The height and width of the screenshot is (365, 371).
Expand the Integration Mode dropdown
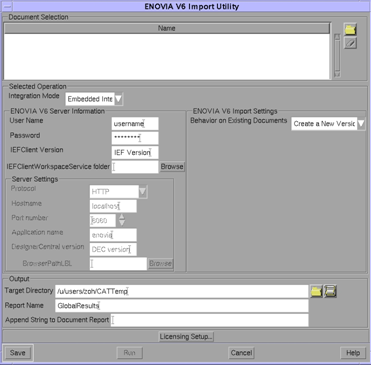coord(119,99)
